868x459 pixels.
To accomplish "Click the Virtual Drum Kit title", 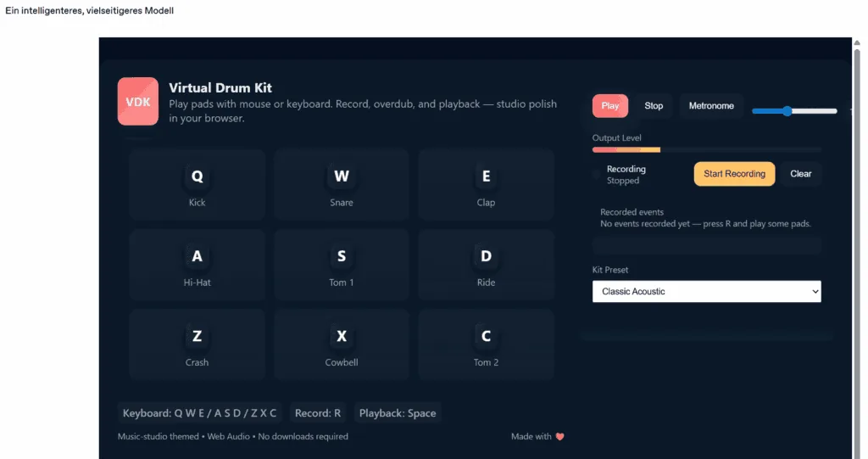I will click(x=220, y=87).
